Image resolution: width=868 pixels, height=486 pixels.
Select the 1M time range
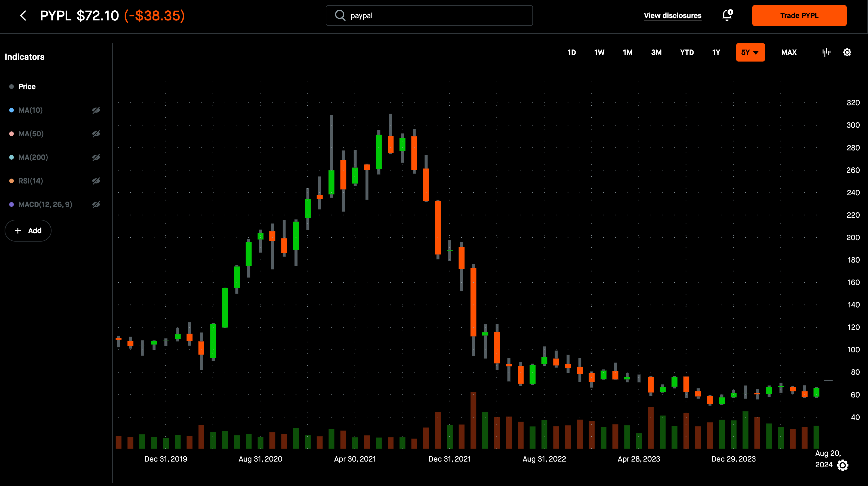[x=627, y=52]
